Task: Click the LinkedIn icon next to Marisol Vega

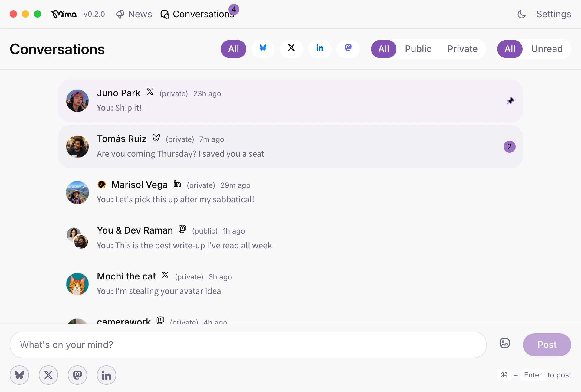Action: coord(177,184)
